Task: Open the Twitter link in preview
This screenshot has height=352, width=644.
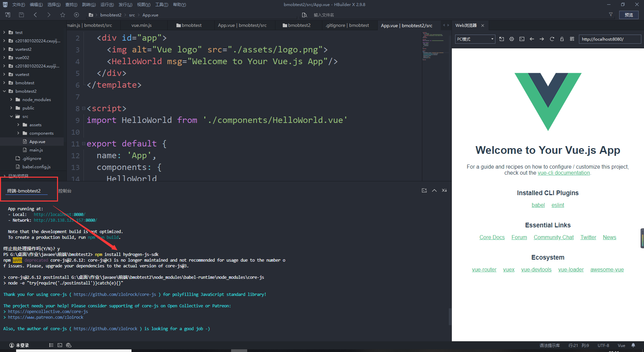Action: click(x=588, y=237)
